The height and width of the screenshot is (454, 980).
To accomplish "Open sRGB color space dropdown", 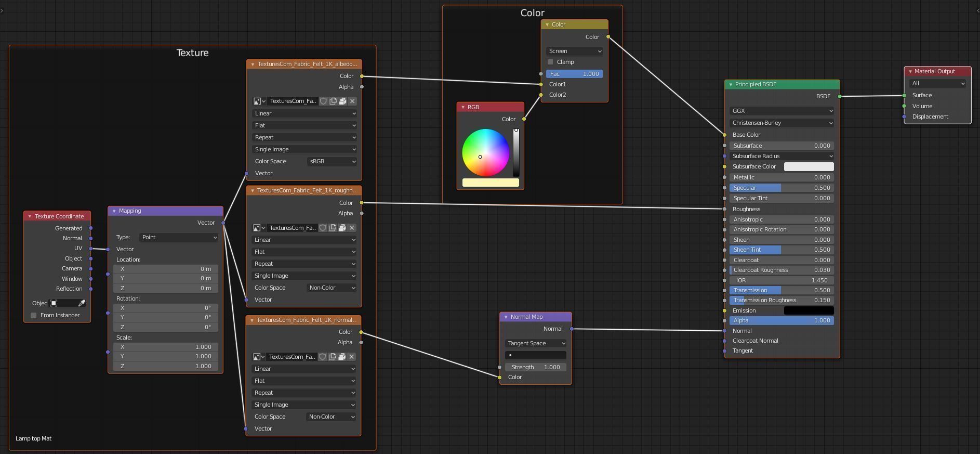I will pyautogui.click(x=332, y=161).
